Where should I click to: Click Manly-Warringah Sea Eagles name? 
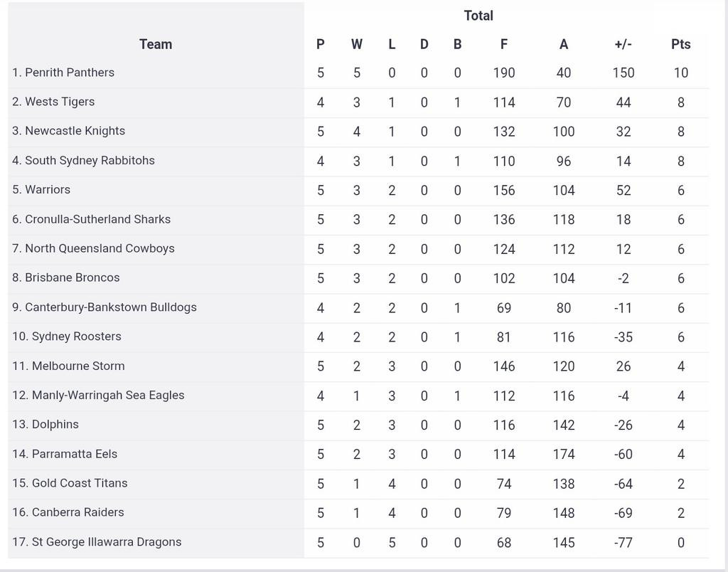click(98, 395)
